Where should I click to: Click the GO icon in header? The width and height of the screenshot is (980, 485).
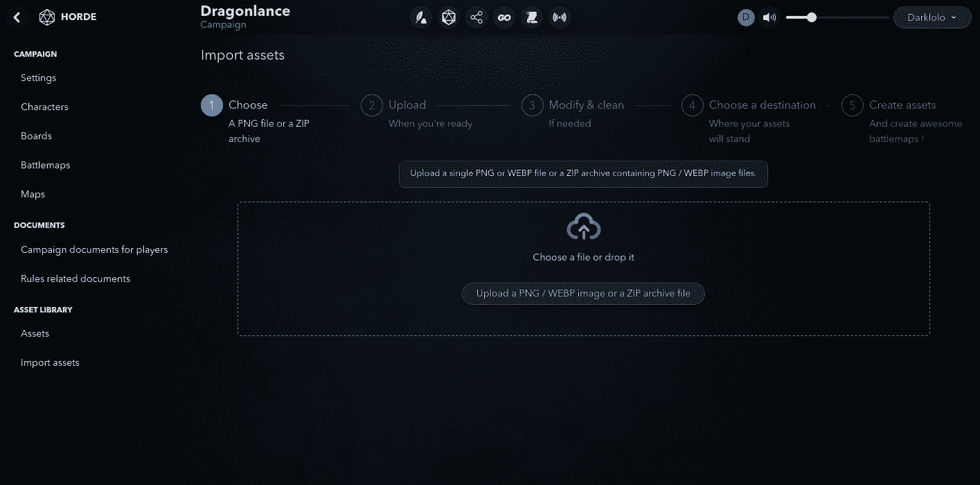point(504,17)
